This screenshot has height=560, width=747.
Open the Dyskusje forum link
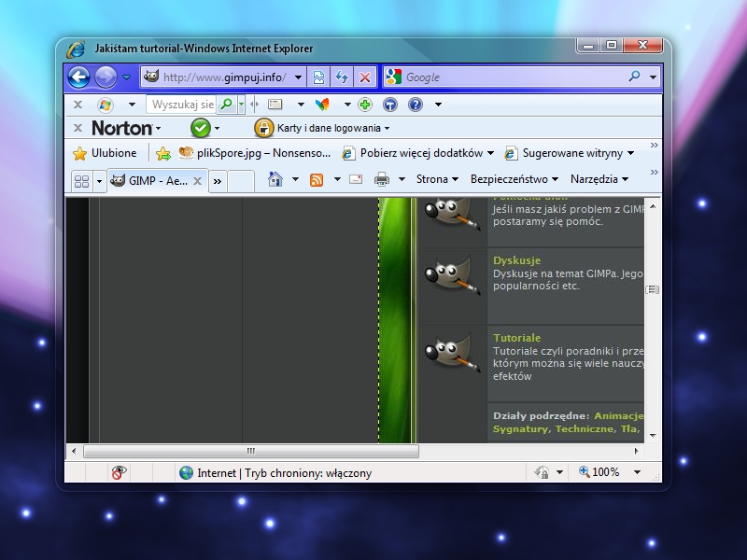pos(517,260)
